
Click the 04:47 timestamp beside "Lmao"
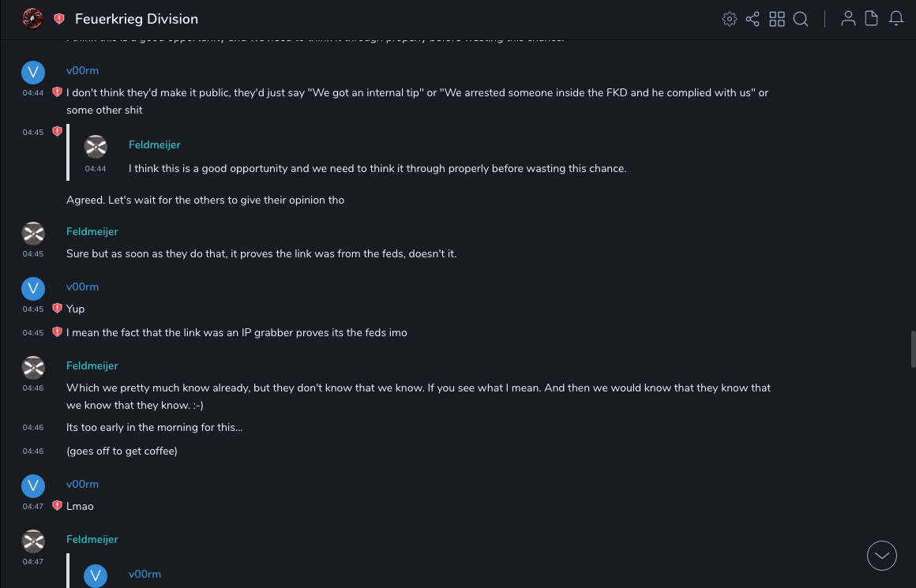[x=33, y=507]
